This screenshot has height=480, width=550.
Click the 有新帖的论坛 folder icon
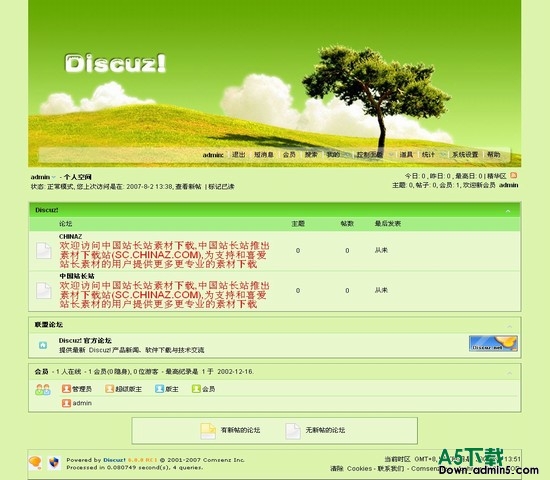208,431
